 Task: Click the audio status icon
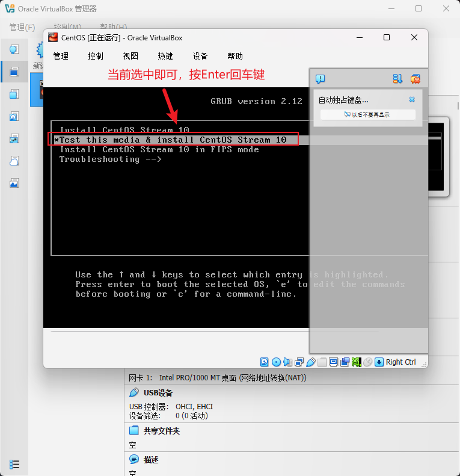tap(287, 362)
